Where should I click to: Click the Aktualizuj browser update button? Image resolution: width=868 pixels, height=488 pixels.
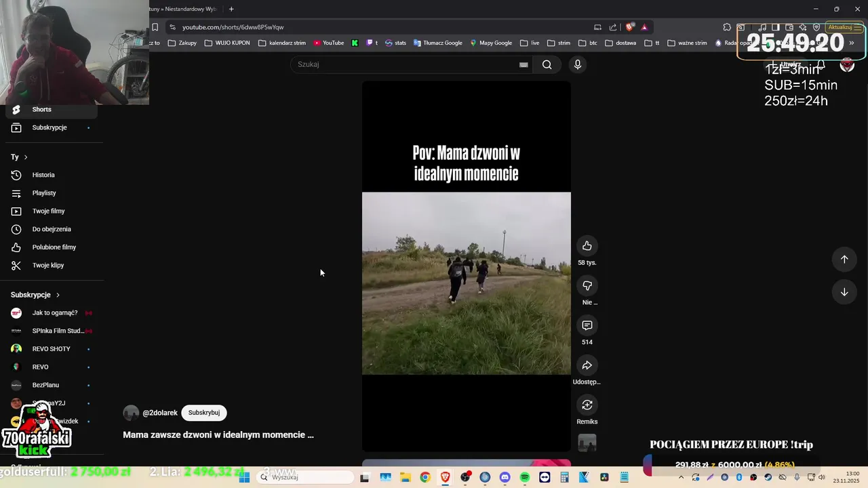(843, 27)
